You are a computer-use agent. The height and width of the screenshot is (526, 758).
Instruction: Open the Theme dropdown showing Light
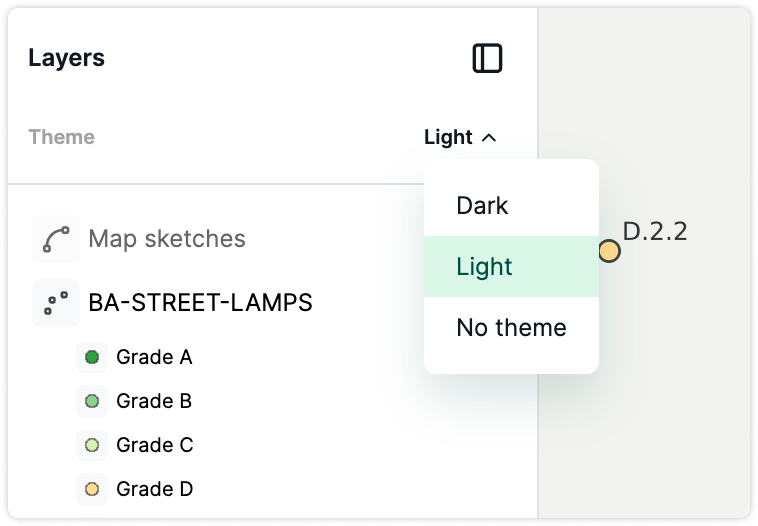tap(460, 137)
